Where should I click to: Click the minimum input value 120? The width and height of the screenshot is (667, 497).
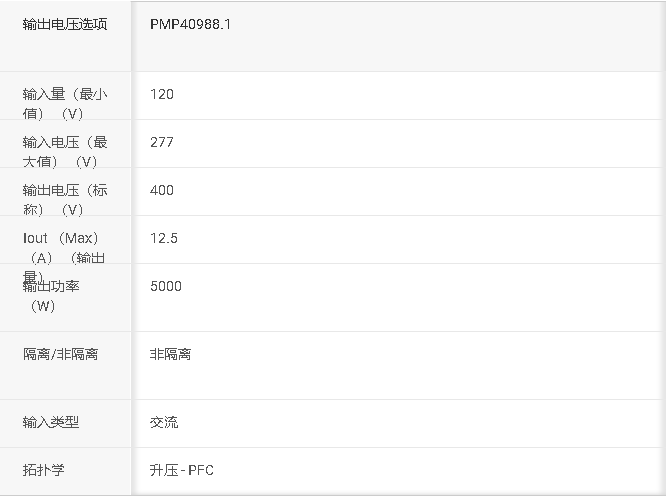(162, 94)
